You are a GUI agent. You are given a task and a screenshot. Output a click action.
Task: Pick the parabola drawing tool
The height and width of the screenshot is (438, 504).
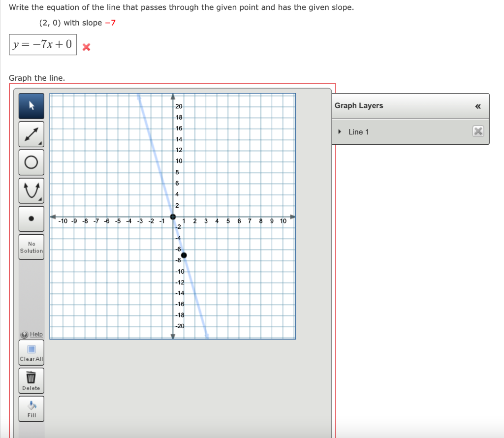click(31, 190)
